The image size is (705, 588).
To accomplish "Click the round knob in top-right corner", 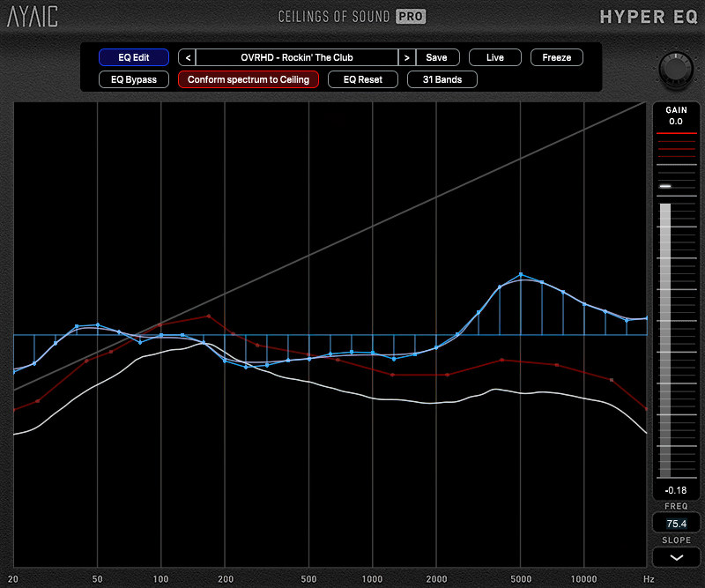I will (x=674, y=69).
